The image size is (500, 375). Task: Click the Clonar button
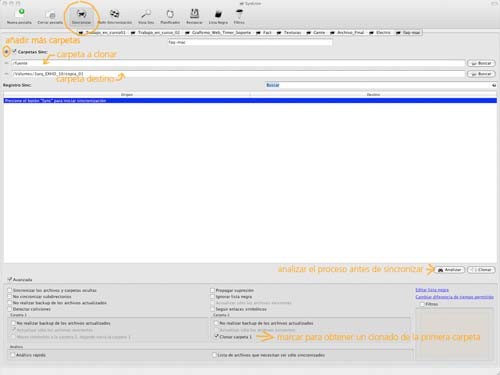coord(481,270)
